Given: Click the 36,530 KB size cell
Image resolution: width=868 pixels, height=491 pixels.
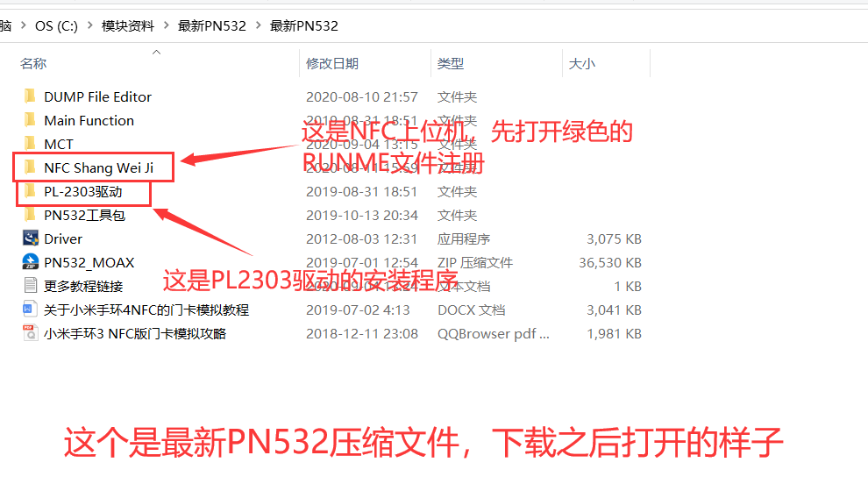Looking at the screenshot, I should [x=610, y=263].
